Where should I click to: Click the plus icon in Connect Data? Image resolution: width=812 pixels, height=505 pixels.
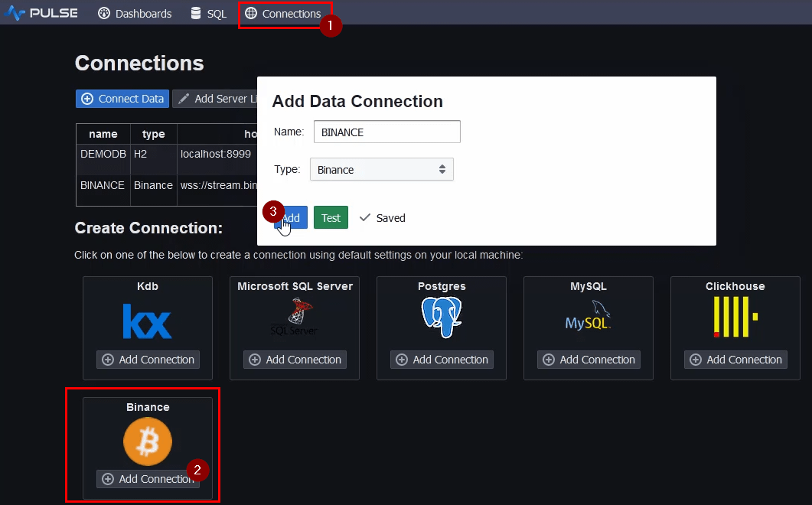point(87,99)
